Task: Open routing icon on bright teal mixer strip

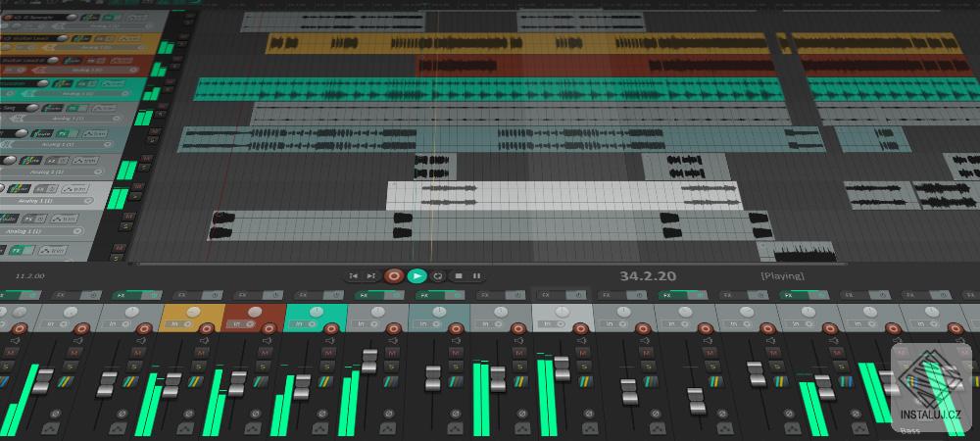Action: [x=324, y=380]
